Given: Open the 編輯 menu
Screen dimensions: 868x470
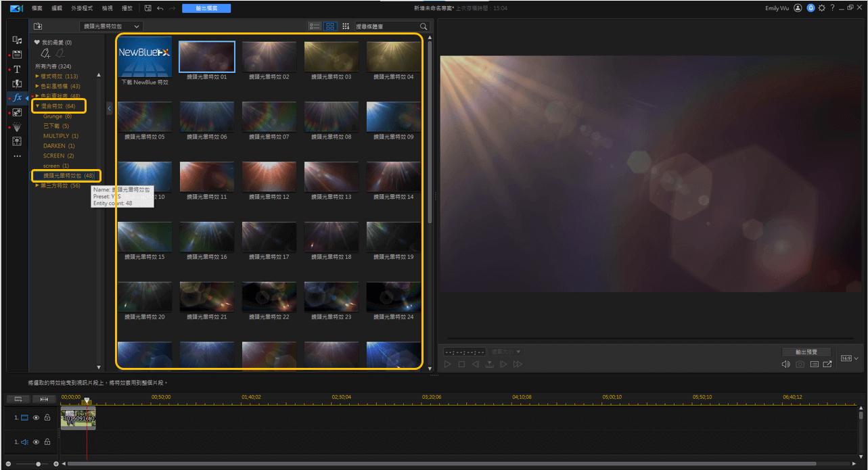Looking at the screenshot, I should (x=57, y=8).
